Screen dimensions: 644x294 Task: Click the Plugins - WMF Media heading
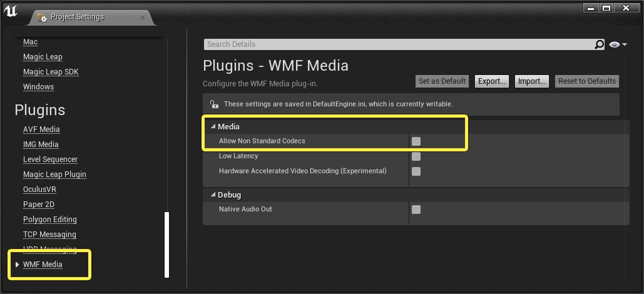[275, 65]
